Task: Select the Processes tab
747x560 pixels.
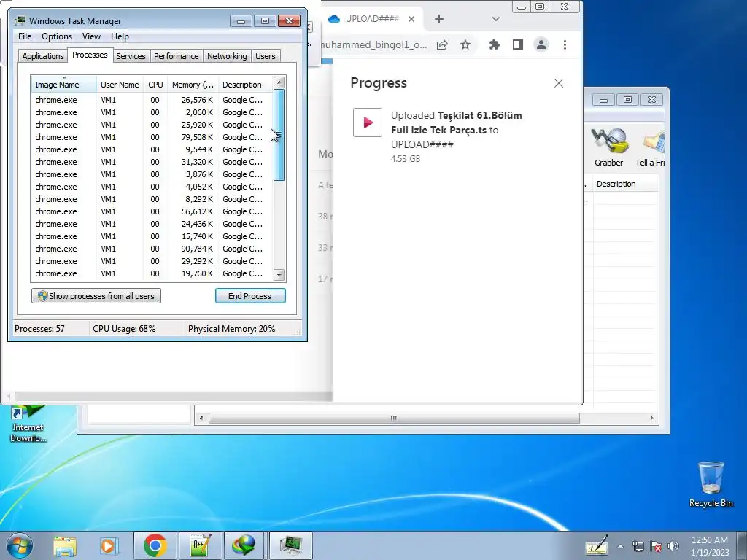Action: click(90, 55)
